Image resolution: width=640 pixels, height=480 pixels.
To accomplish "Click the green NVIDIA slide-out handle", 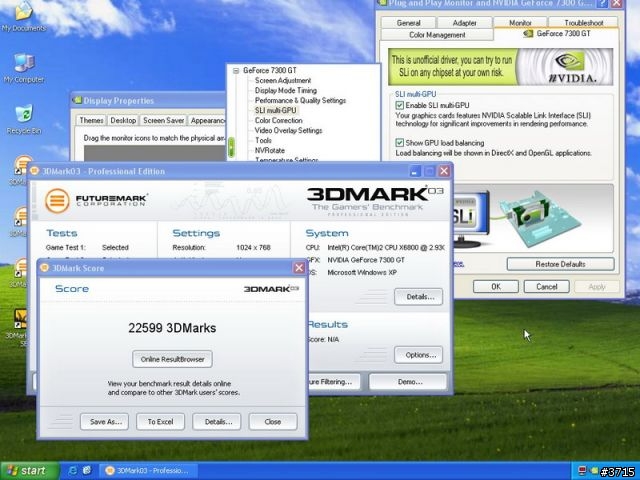I will coord(231,147).
